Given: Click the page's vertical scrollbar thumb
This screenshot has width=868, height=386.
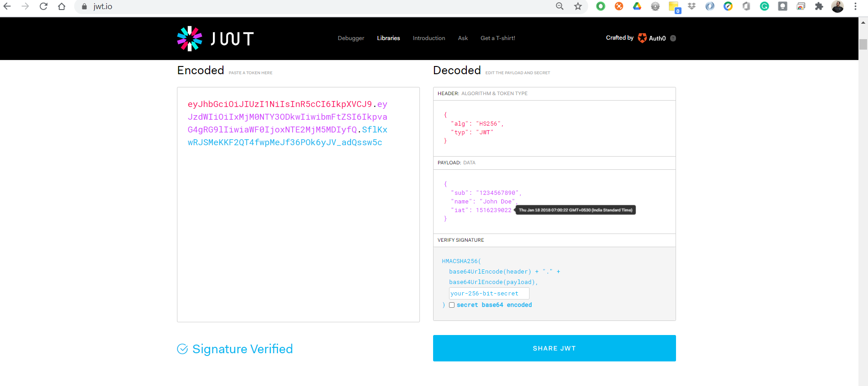Looking at the screenshot, I should point(863,44).
